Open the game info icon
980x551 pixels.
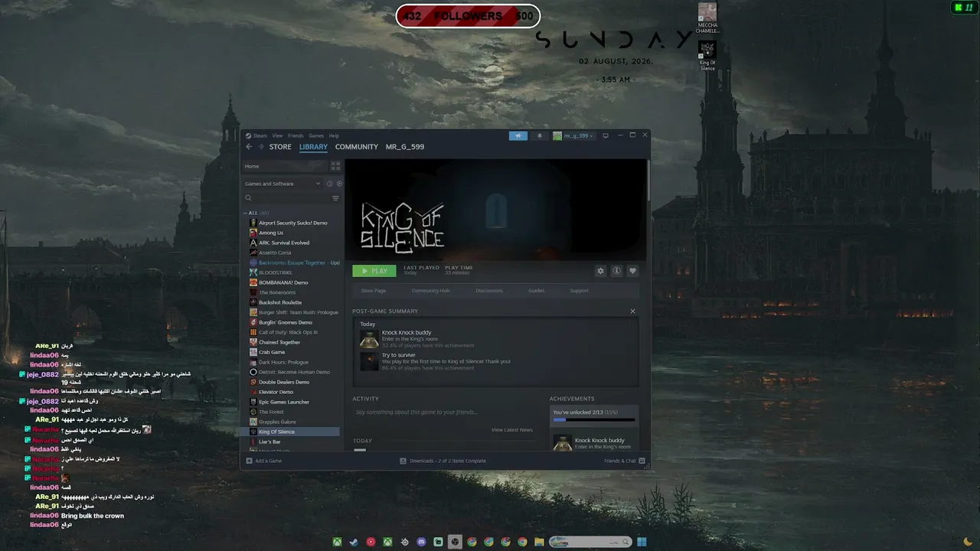pos(616,271)
